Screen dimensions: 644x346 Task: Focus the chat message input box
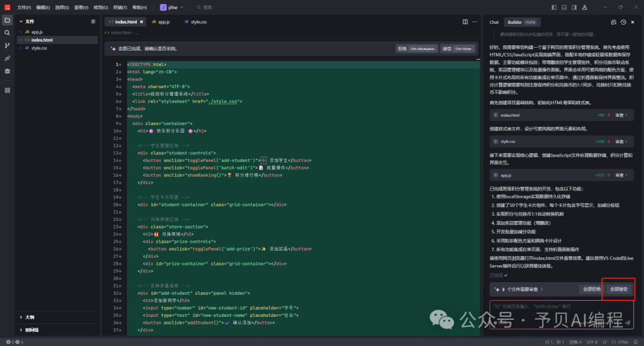[x=561, y=314]
